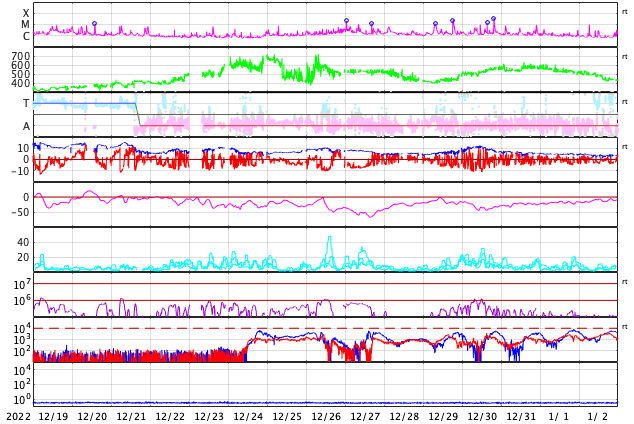
Task: Click the 'rt' label beside red-blue field panel
Action: [x=624, y=147]
